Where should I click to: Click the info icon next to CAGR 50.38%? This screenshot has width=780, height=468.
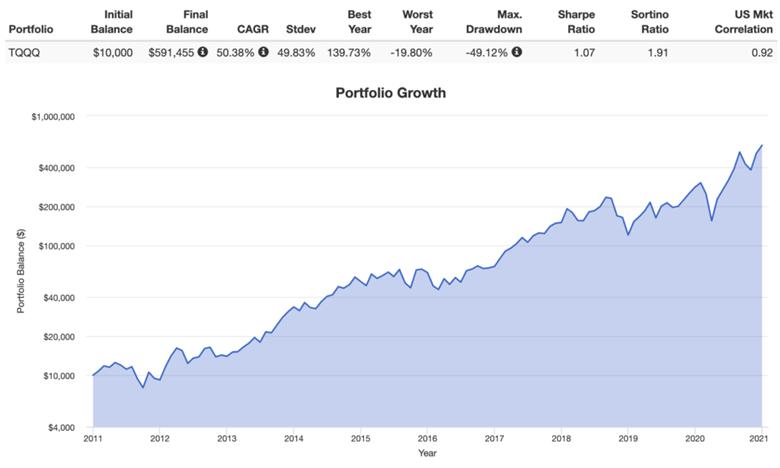pyautogui.click(x=263, y=51)
